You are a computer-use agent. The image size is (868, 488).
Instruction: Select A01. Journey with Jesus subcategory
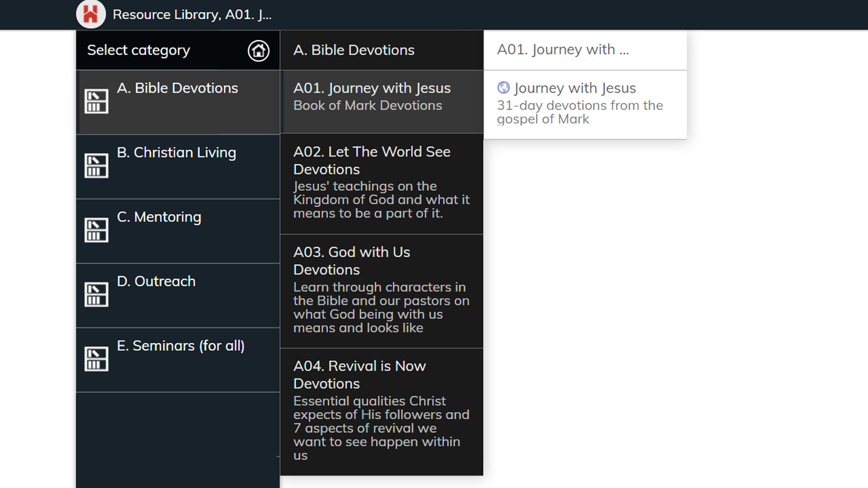click(x=382, y=102)
